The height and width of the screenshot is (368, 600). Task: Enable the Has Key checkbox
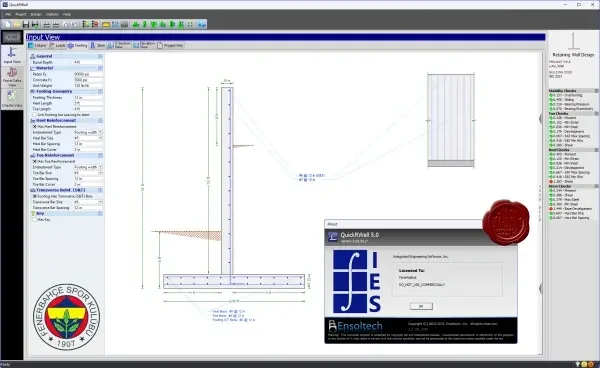click(34, 220)
